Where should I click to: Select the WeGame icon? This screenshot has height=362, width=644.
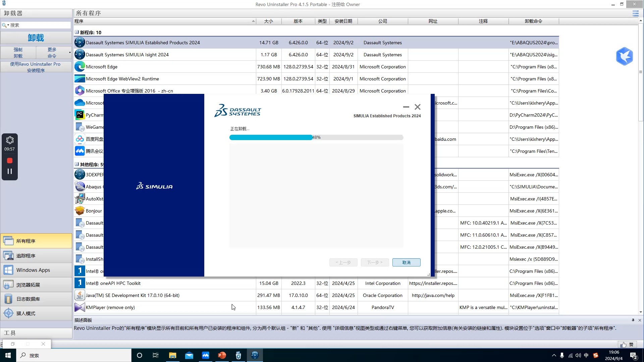[79, 127]
